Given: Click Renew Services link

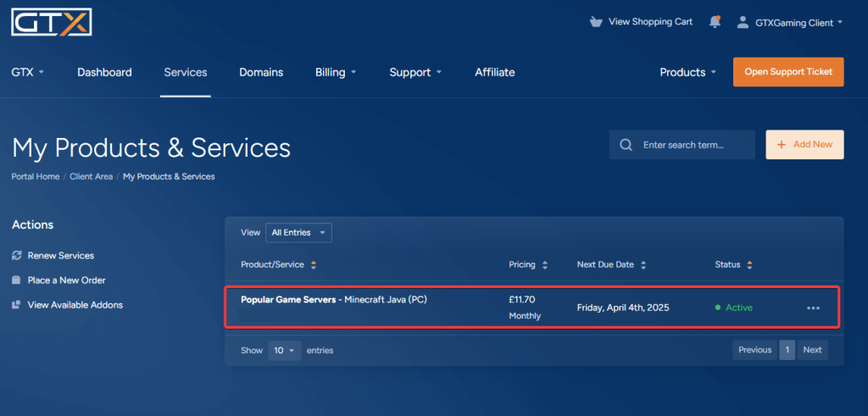Looking at the screenshot, I should tap(61, 256).
